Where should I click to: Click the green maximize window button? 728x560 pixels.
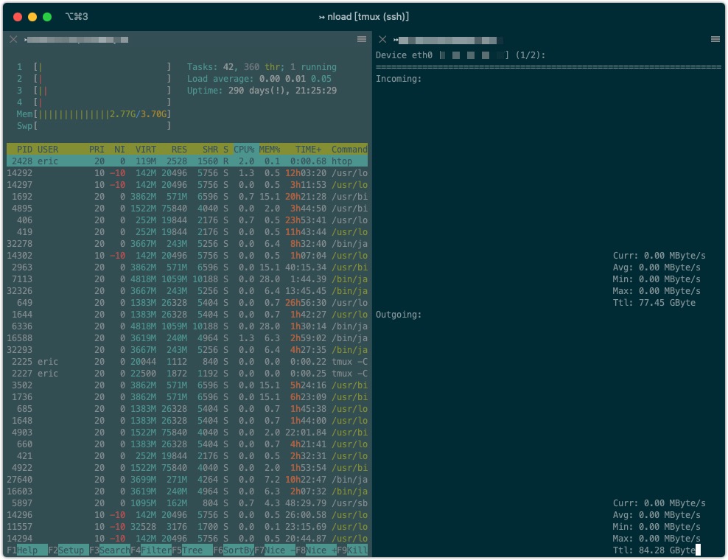tap(47, 17)
